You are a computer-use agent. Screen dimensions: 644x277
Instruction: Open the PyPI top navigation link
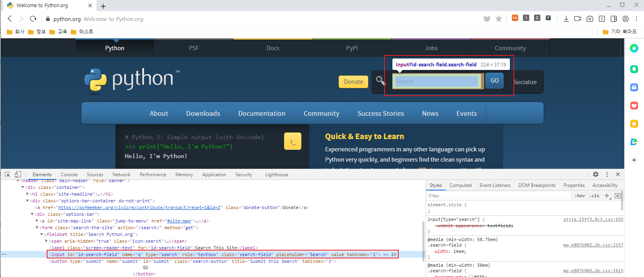coord(352,48)
